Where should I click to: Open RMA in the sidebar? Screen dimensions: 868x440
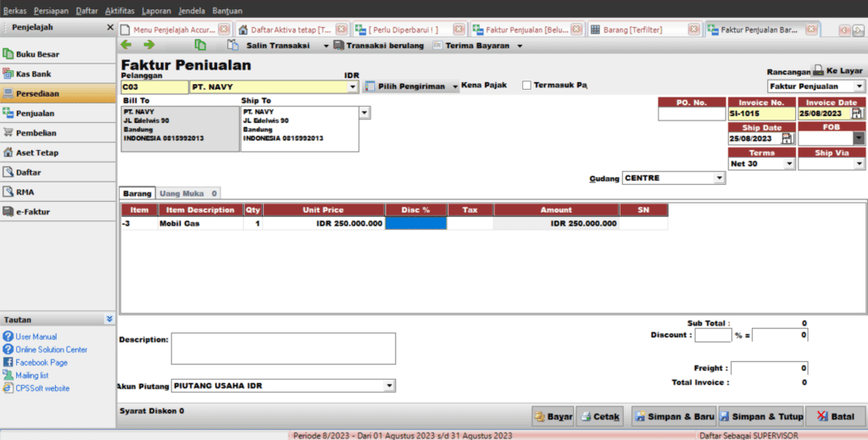coord(58,192)
